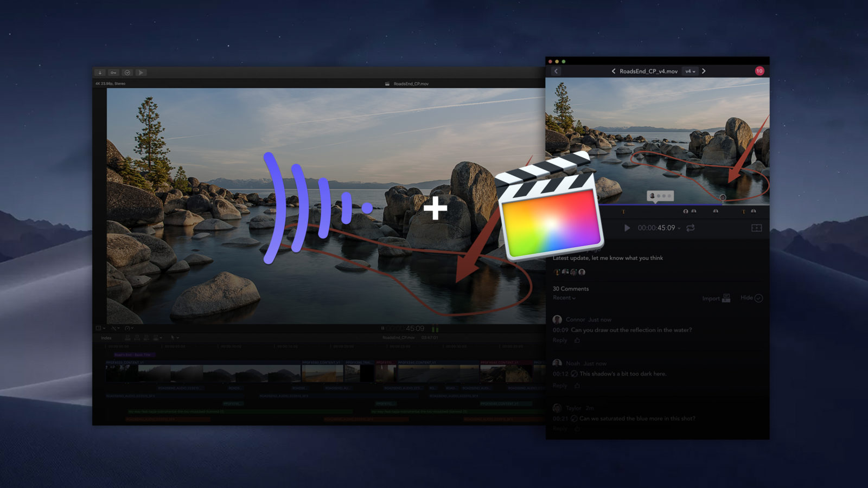The image size is (868, 488).
Task: Select 'Can we saturated the blue more' comment
Action: (x=637, y=419)
